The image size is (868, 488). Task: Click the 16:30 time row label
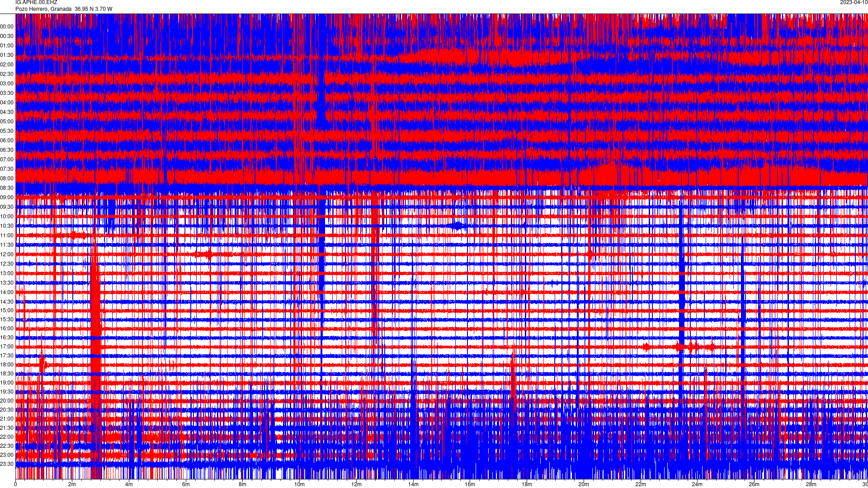pos(7,338)
